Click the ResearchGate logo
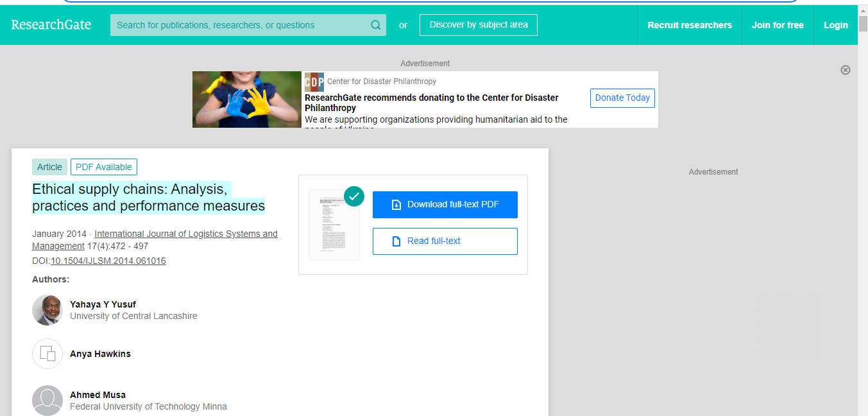The image size is (868, 416). click(x=51, y=25)
